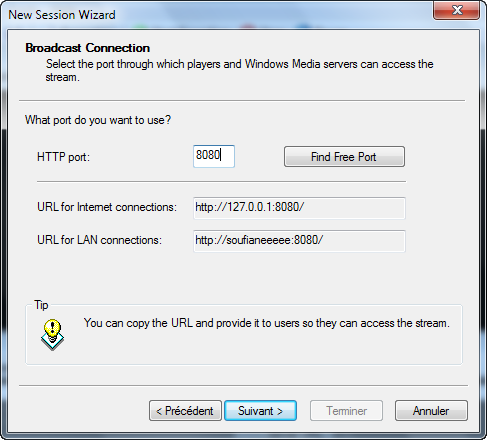
Task: Click the Tip group box label
Action: tap(41, 305)
